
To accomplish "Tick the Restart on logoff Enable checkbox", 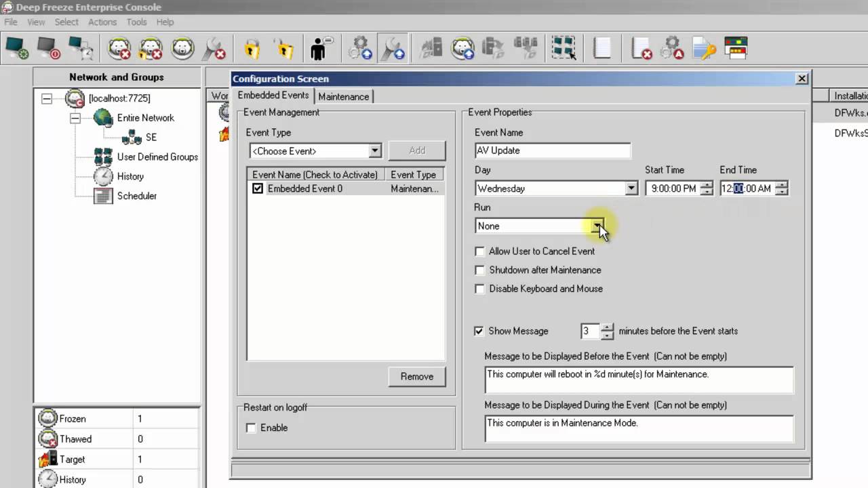I will (x=251, y=428).
